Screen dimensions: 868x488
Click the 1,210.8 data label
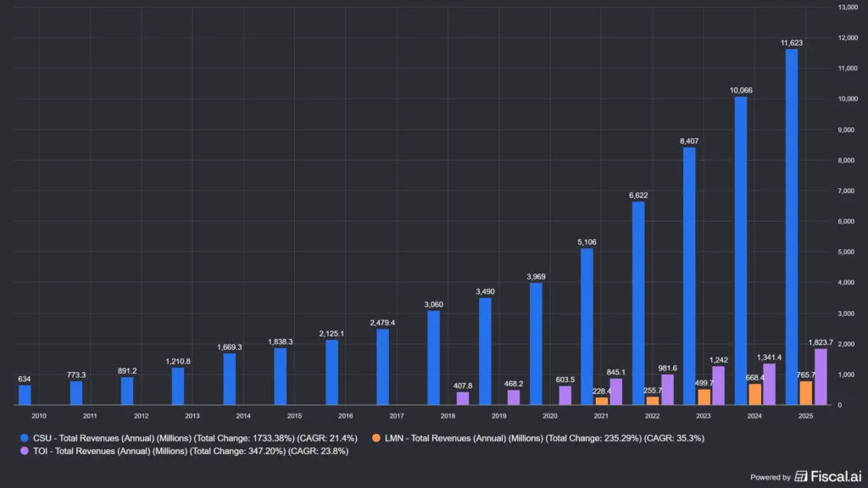point(178,361)
